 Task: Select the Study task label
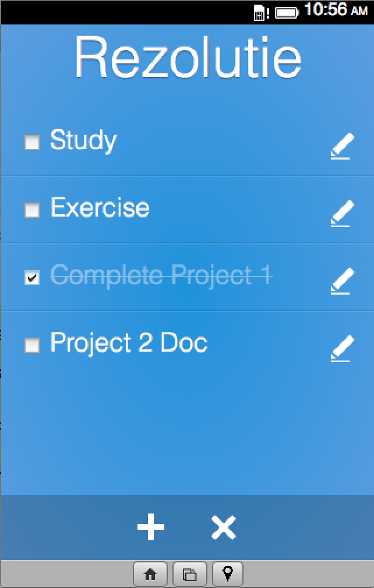[83, 140]
